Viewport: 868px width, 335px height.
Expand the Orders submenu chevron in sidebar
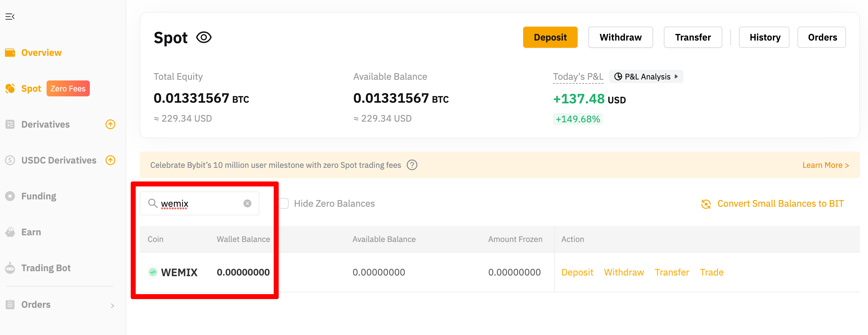click(112, 306)
